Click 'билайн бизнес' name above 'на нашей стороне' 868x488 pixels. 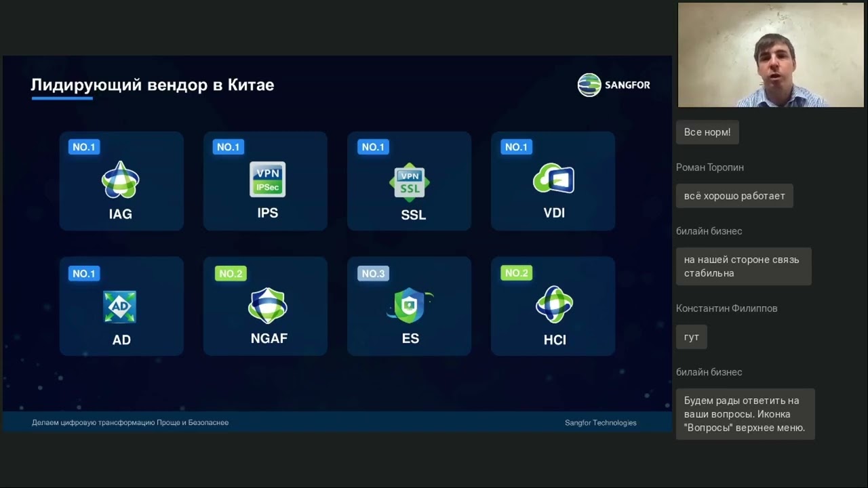[709, 231]
